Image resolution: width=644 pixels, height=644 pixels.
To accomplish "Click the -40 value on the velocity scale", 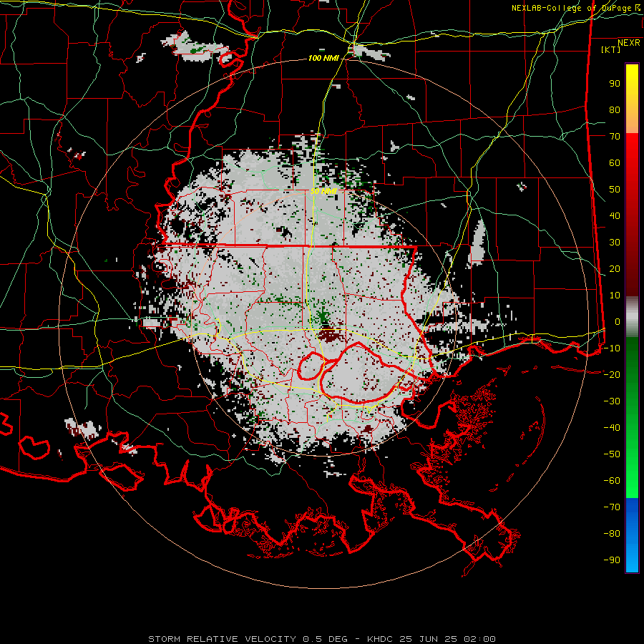I will 612,428.
